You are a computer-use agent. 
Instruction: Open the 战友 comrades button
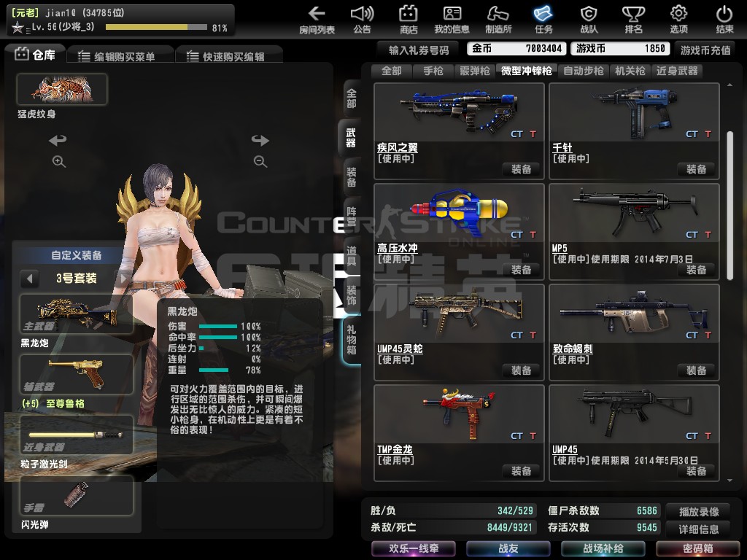(508, 548)
